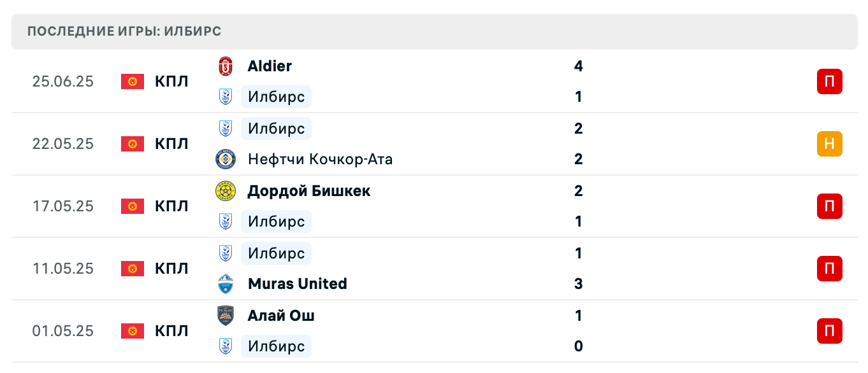This screenshot has width=868, height=373.
Task: Click the red П badge for 25.06.25
Action: tap(829, 81)
